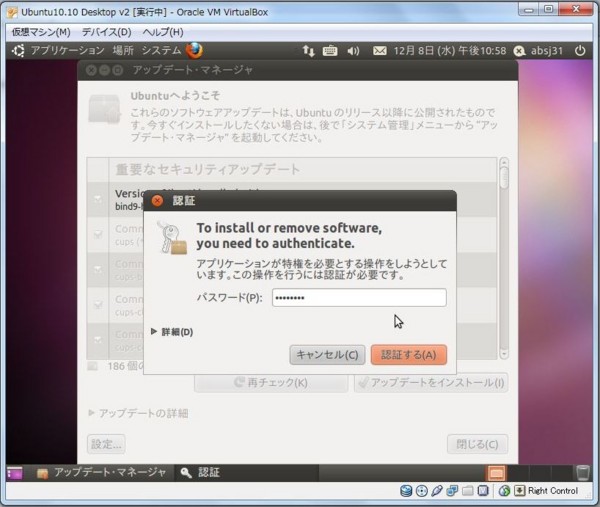Image resolution: width=600 pixels, height=507 pixels.
Task: Launch Firefox from the top panel
Action: (x=194, y=51)
